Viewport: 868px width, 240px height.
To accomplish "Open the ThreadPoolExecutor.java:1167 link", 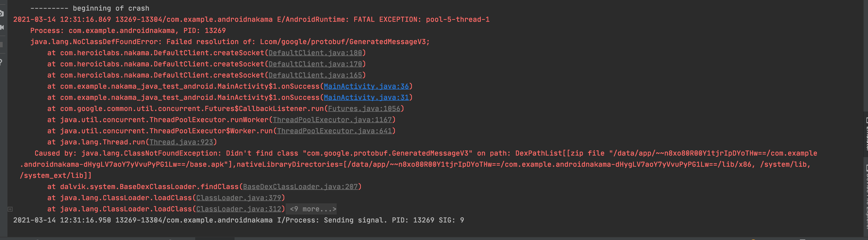I will (x=332, y=119).
